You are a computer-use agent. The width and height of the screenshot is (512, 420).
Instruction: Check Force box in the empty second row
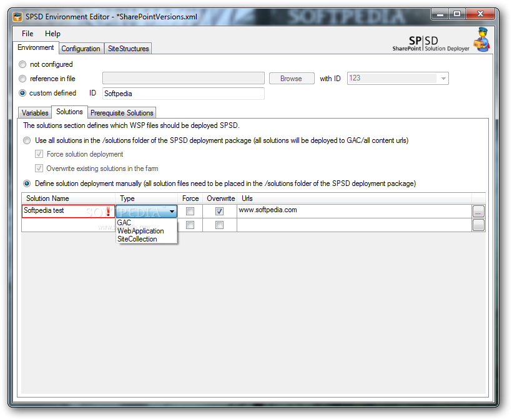pos(190,225)
